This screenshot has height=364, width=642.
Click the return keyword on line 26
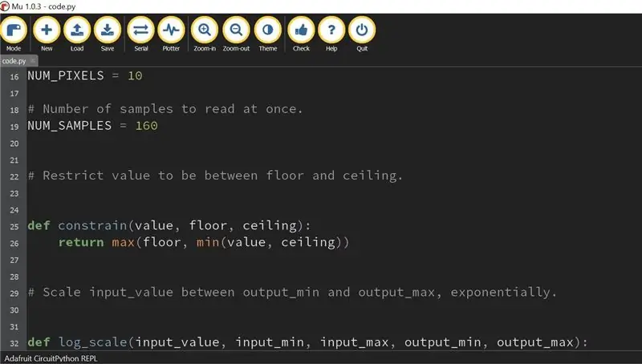click(x=81, y=242)
